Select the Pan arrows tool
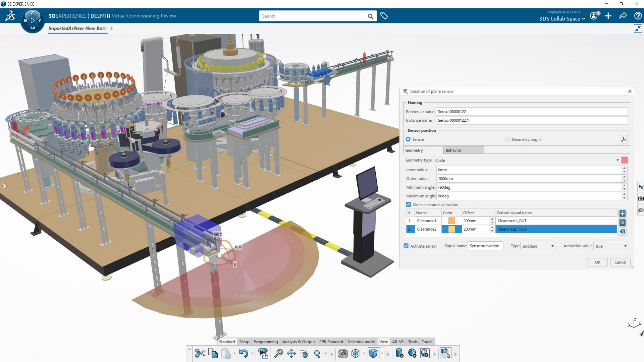 pos(291,353)
